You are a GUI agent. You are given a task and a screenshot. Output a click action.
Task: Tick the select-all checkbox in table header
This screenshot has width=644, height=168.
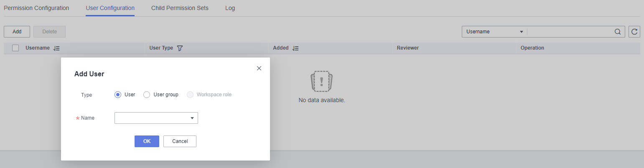[x=15, y=48]
